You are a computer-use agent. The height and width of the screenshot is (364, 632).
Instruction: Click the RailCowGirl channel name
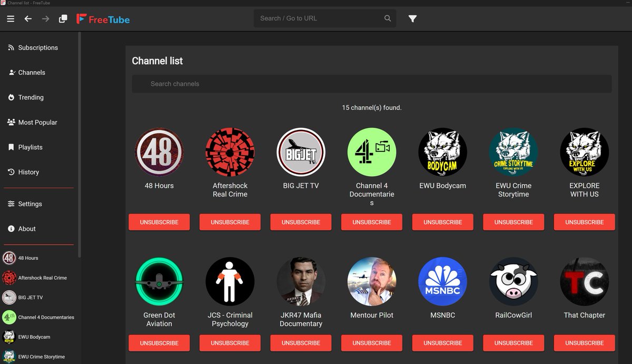click(513, 315)
